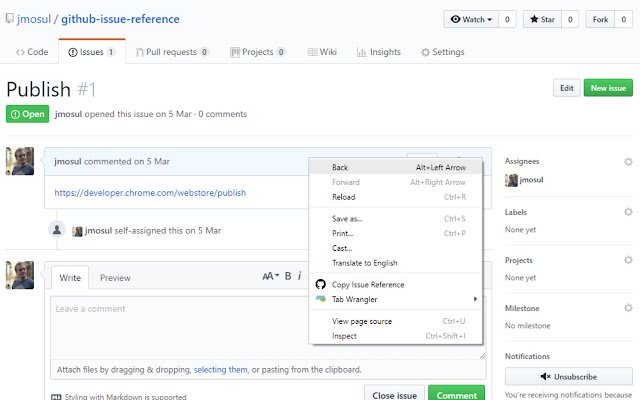Choose View page source in context menu

pyautogui.click(x=396, y=321)
